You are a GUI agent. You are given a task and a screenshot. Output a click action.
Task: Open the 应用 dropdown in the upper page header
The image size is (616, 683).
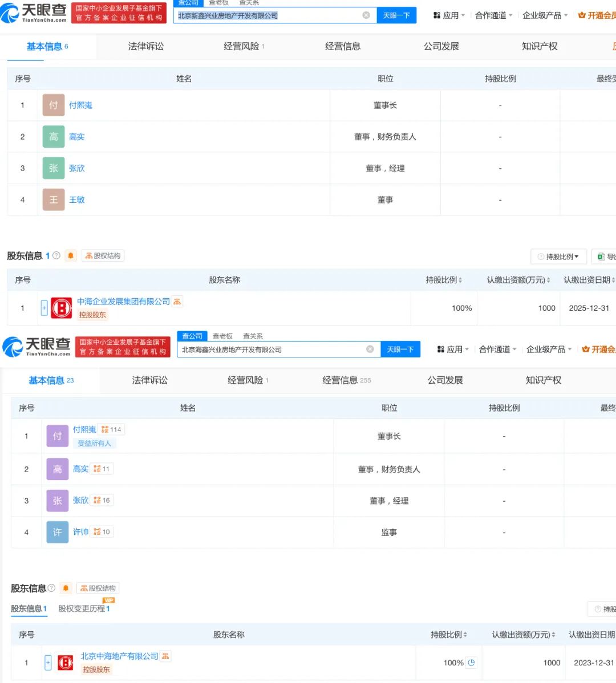(x=449, y=15)
